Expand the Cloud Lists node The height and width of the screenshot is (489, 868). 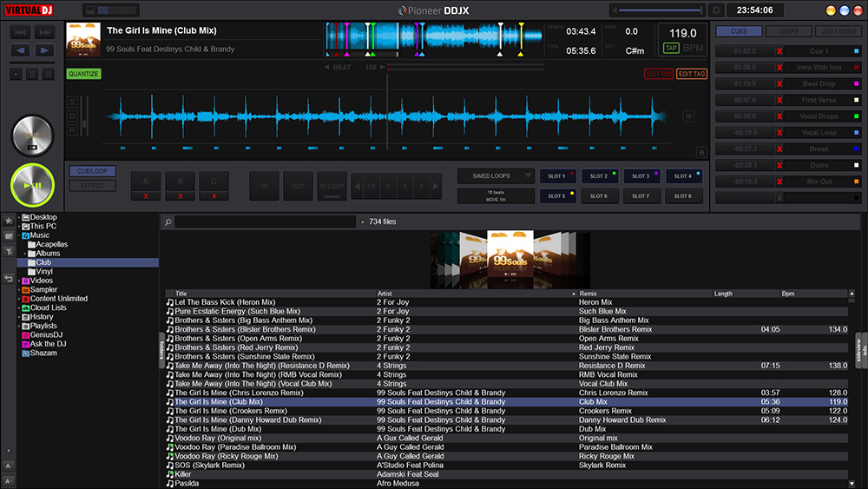19,308
